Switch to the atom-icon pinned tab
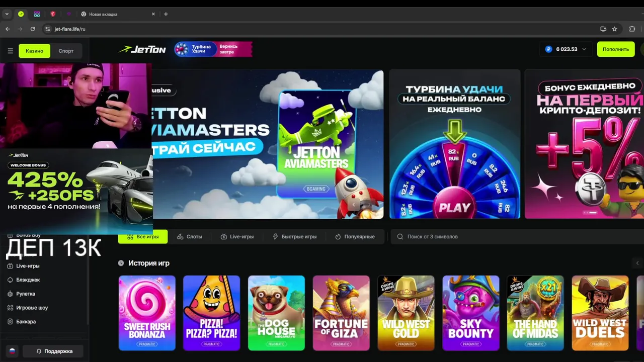The height and width of the screenshot is (362, 644). (37, 14)
